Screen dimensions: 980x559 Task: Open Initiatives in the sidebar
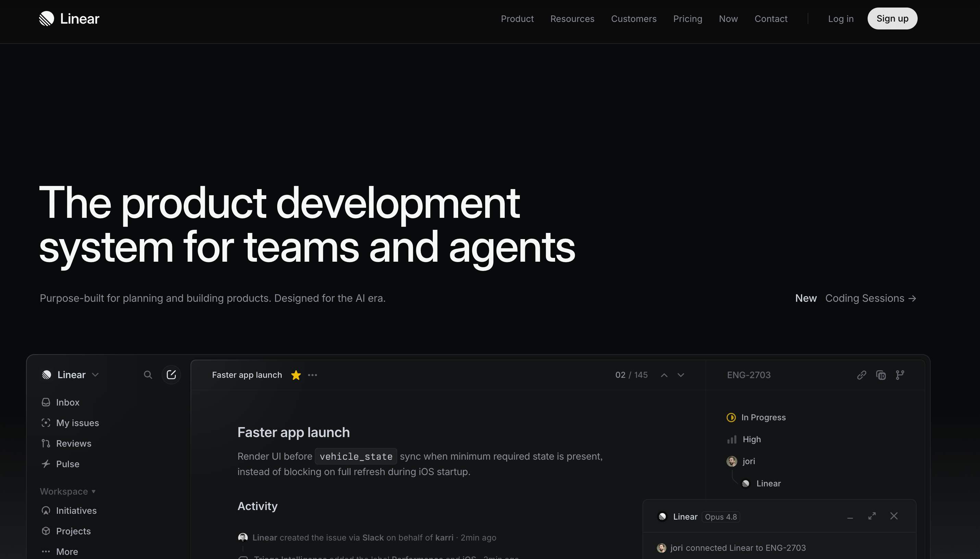click(x=69, y=511)
